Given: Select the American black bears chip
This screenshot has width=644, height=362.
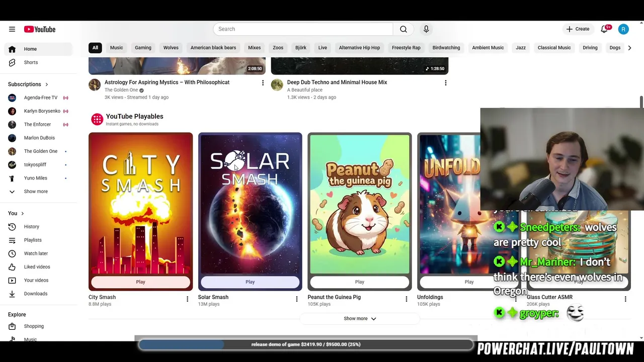Looking at the screenshot, I should [213, 48].
